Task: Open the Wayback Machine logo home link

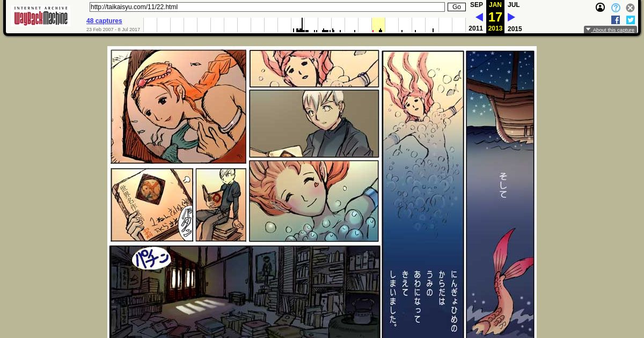Action: [x=41, y=16]
